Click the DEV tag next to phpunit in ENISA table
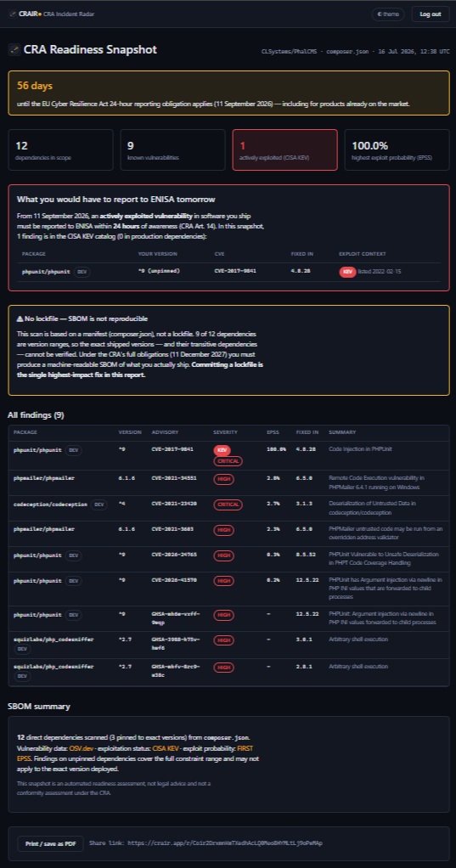 [x=82, y=272]
